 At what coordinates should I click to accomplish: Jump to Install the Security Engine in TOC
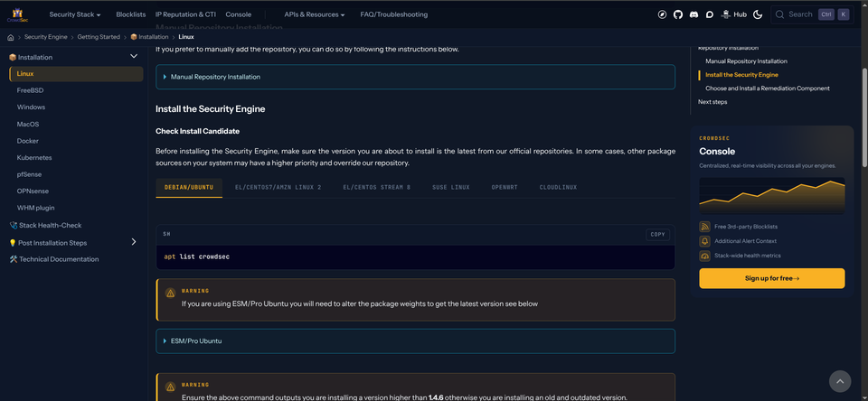[x=741, y=75]
